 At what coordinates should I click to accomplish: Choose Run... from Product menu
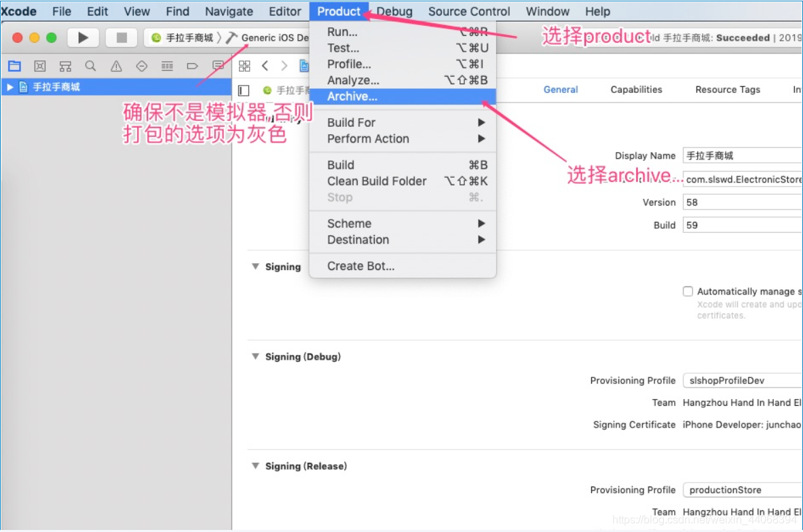point(403,32)
